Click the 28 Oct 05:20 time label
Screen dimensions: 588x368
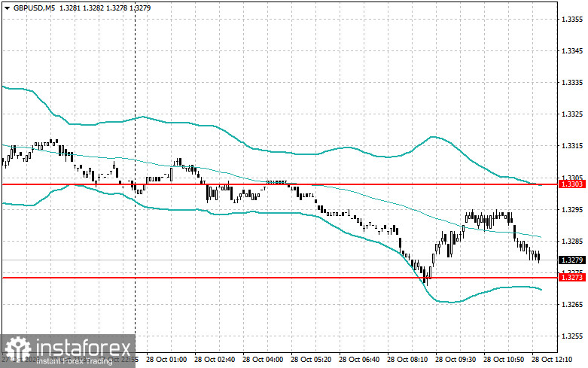click(311, 360)
